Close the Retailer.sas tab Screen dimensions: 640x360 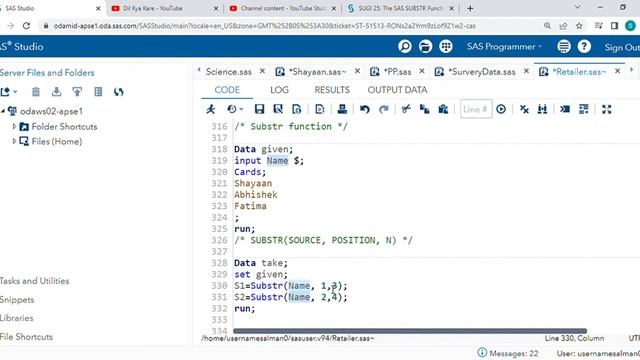click(618, 71)
